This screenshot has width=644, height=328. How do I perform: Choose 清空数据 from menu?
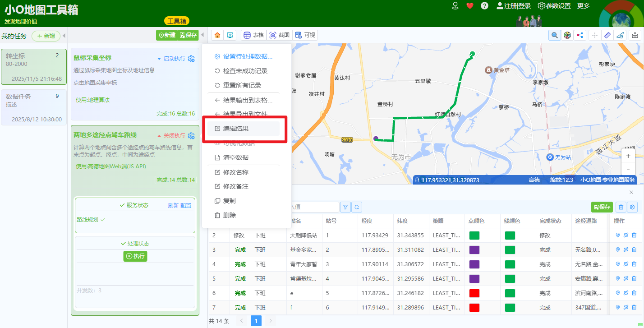[x=244, y=157]
